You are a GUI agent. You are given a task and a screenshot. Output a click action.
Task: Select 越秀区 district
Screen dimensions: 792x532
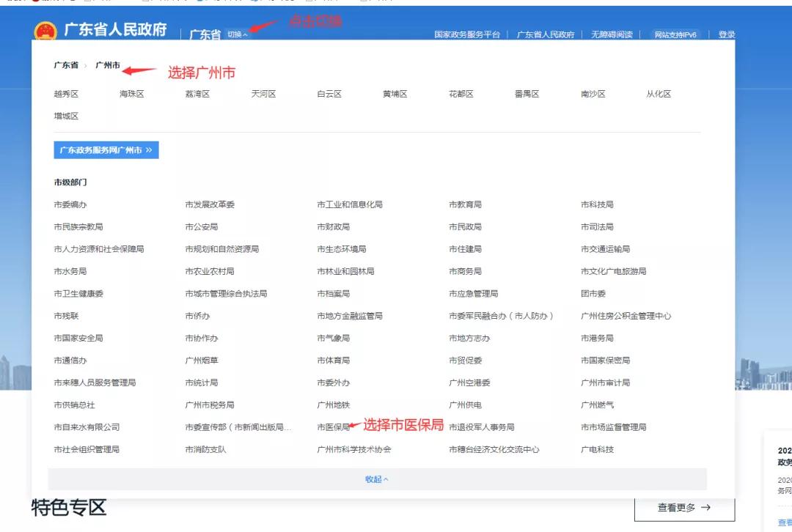(67, 94)
